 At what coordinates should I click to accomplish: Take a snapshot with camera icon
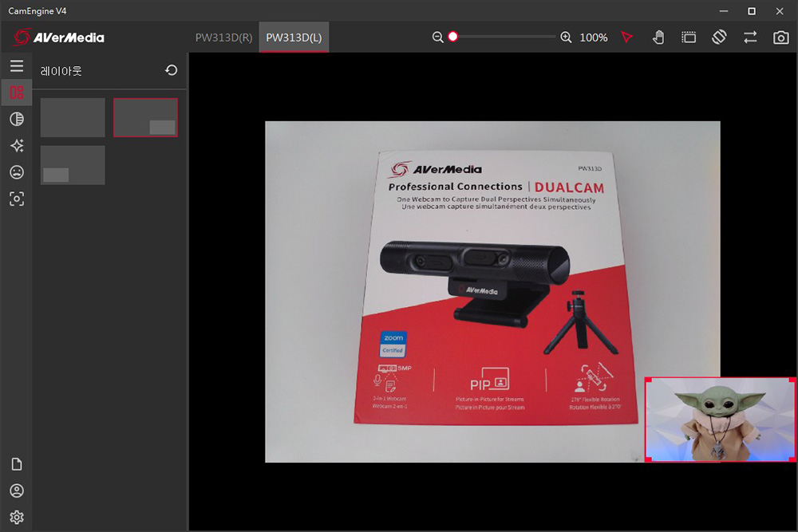(x=780, y=37)
